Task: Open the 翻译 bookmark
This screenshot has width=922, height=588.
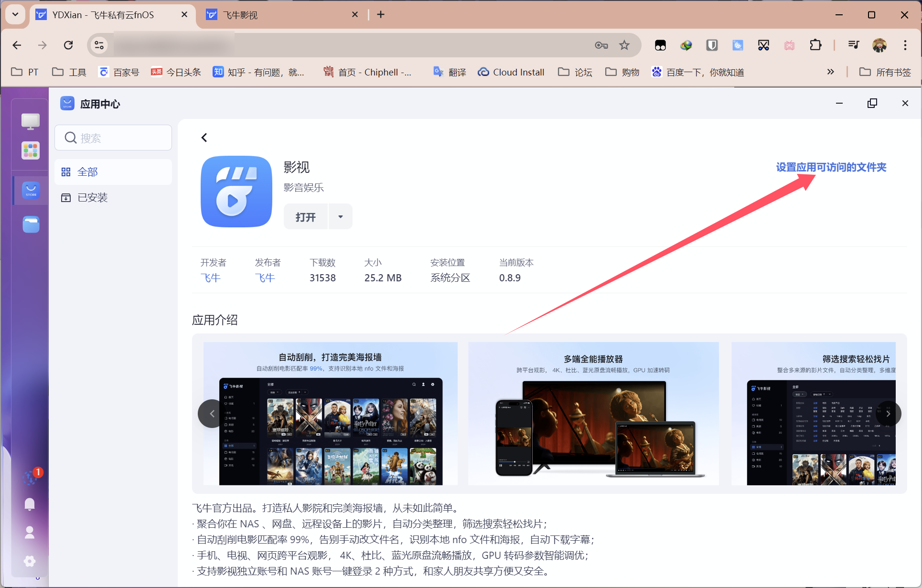Action: point(450,72)
